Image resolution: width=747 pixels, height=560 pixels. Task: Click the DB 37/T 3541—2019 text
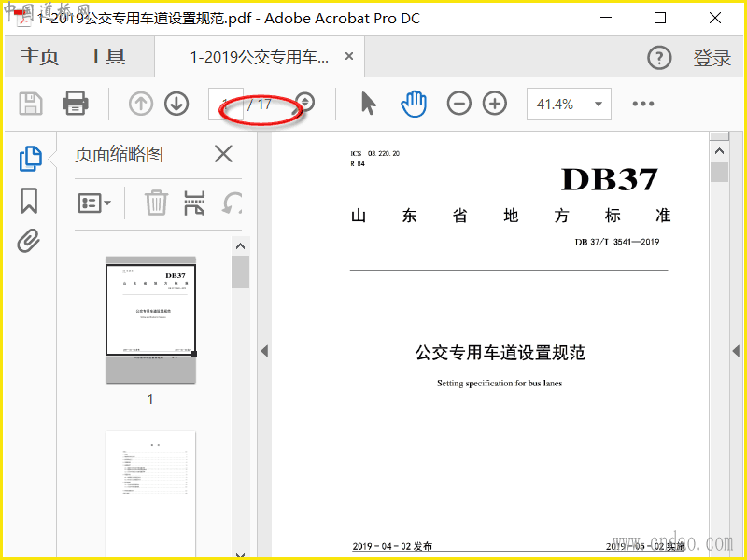pos(617,242)
